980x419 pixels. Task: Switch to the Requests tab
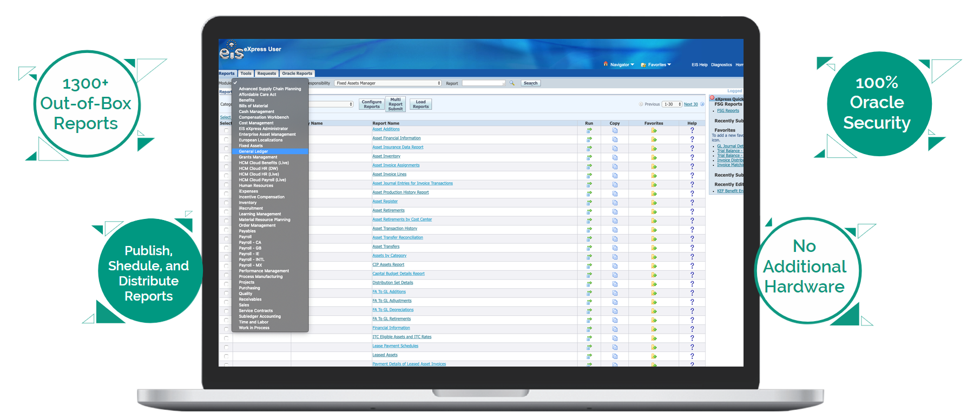(x=267, y=74)
